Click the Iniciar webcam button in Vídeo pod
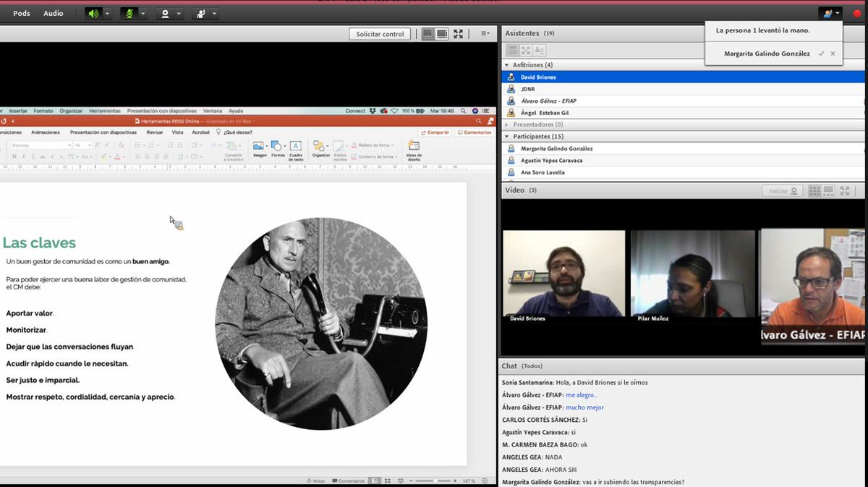868x487 pixels. click(x=782, y=191)
